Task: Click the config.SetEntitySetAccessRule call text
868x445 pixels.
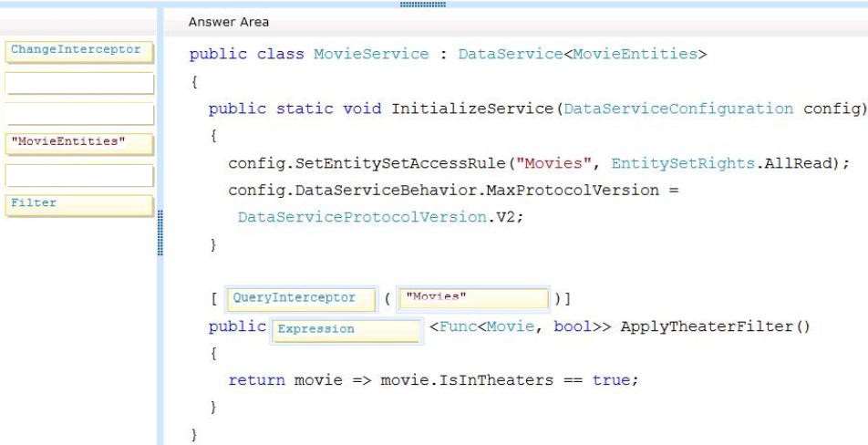Action: [x=367, y=163]
